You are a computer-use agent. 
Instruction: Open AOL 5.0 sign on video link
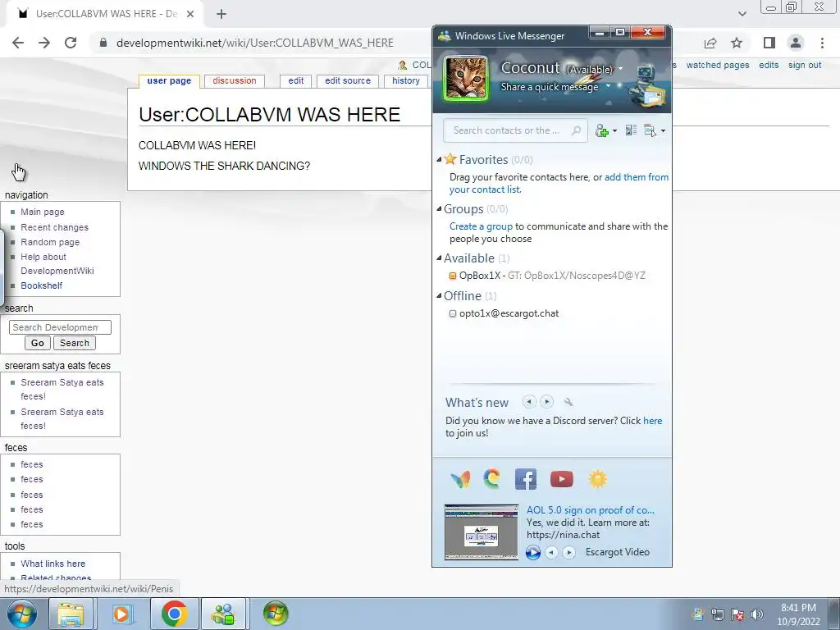pos(590,510)
